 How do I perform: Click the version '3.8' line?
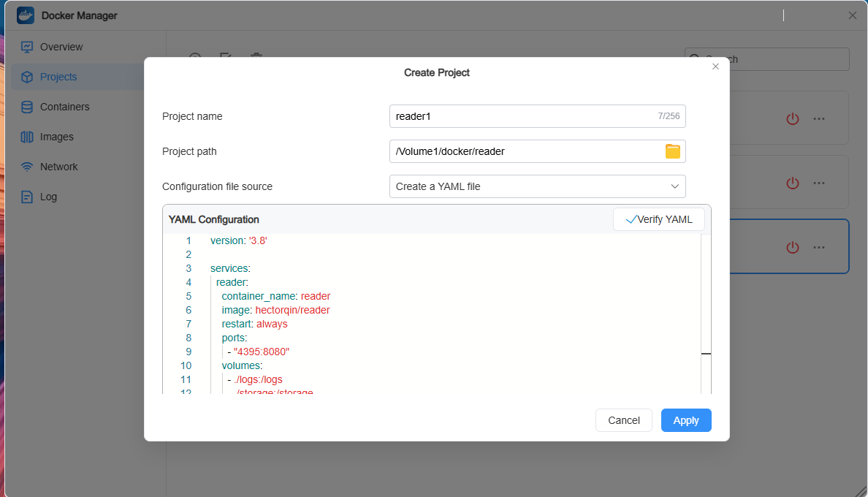[239, 240]
